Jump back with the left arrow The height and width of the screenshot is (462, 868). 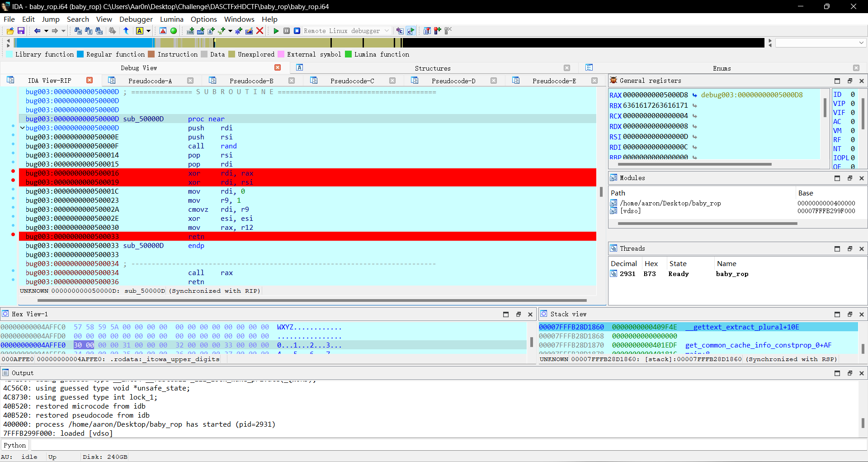[37, 31]
